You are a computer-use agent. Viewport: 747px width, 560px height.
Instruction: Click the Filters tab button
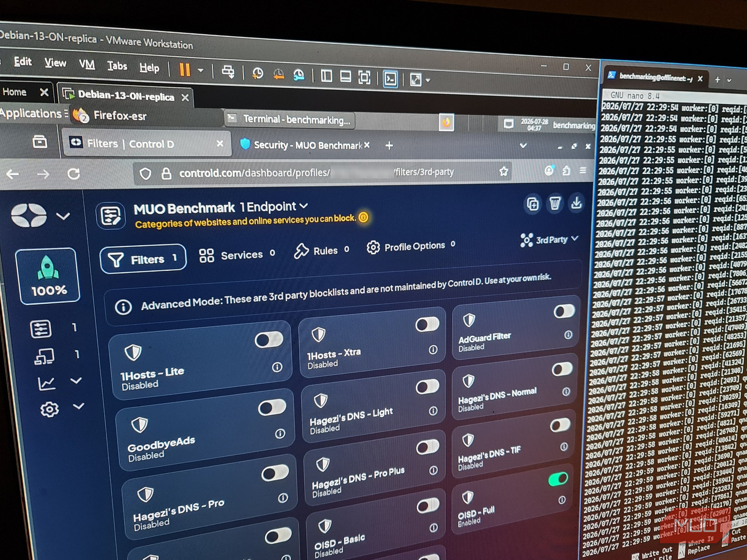pyautogui.click(x=143, y=259)
